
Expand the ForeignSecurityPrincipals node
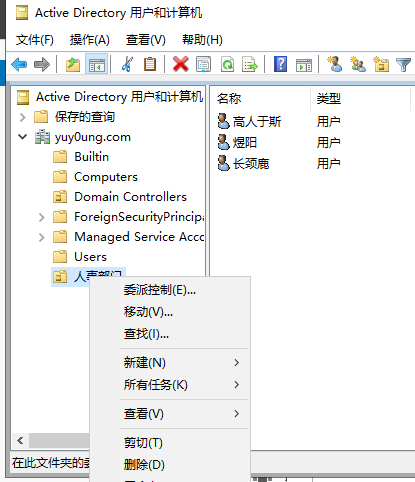pos(41,217)
